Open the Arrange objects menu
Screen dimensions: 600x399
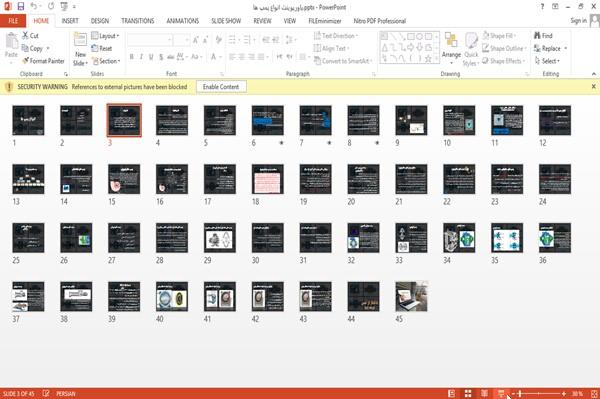click(451, 49)
